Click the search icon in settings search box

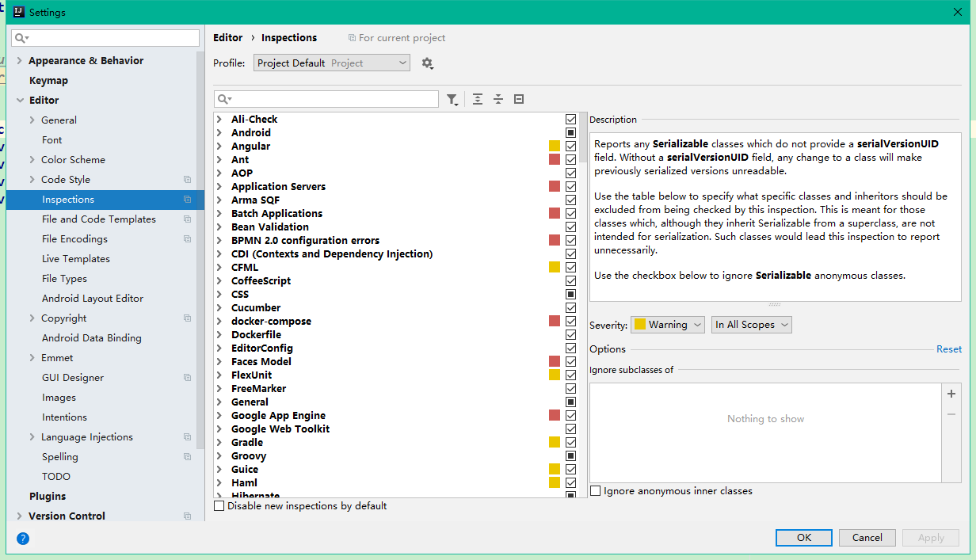(21, 38)
